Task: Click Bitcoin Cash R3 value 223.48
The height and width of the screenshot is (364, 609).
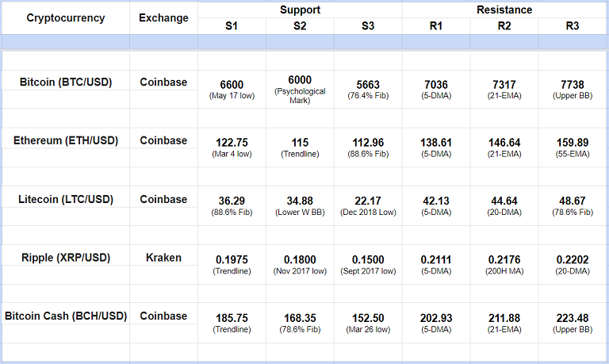Action: point(573,319)
